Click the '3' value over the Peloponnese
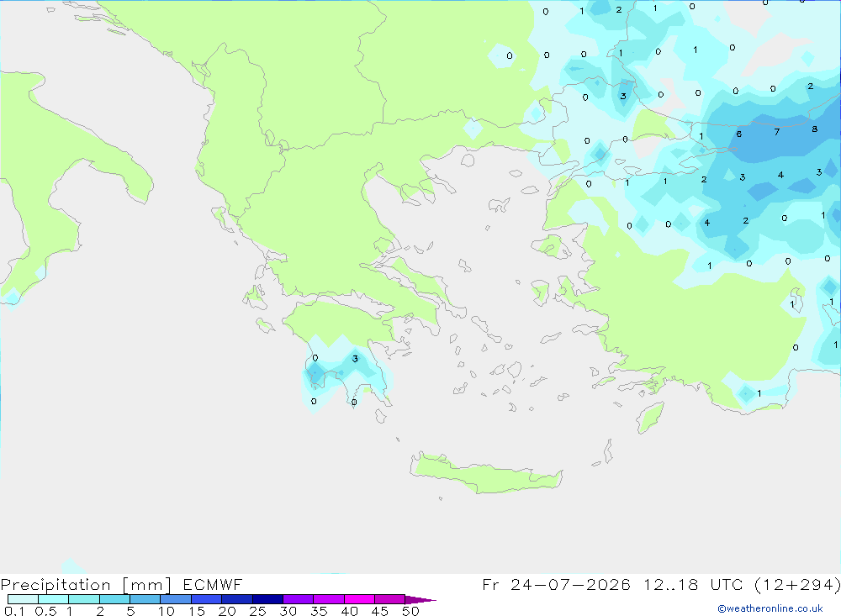The image size is (841, 616). pyautogui.click(x=355, y=359)
